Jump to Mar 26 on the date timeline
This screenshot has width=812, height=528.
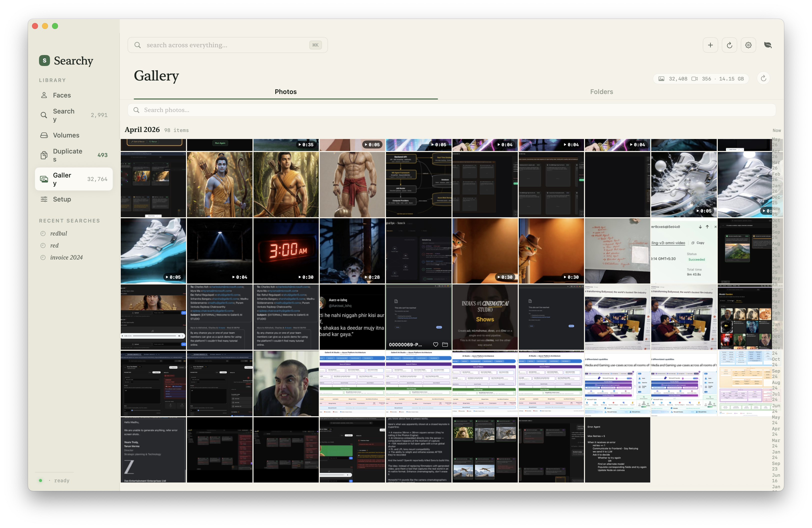[776, 165]
